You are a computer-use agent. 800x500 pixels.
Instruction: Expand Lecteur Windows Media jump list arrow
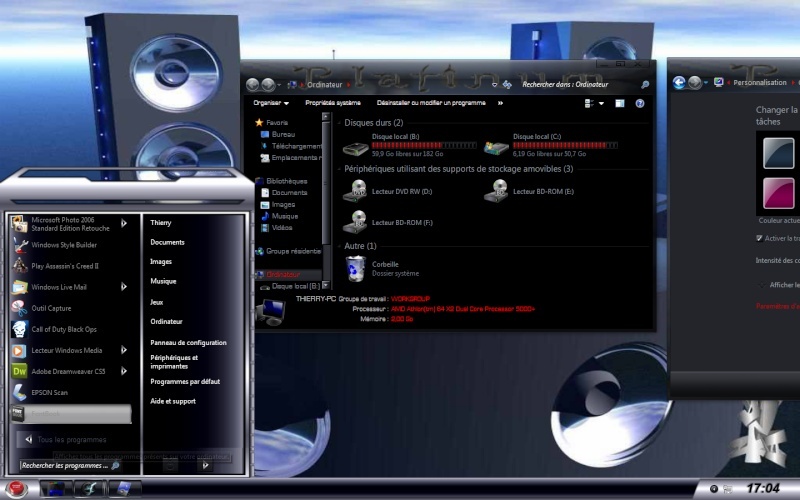(x=123, y=350)
